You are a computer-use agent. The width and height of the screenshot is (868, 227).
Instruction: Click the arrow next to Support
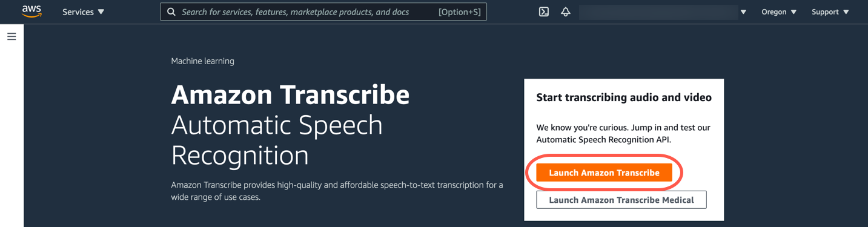(x=846, y=12)
